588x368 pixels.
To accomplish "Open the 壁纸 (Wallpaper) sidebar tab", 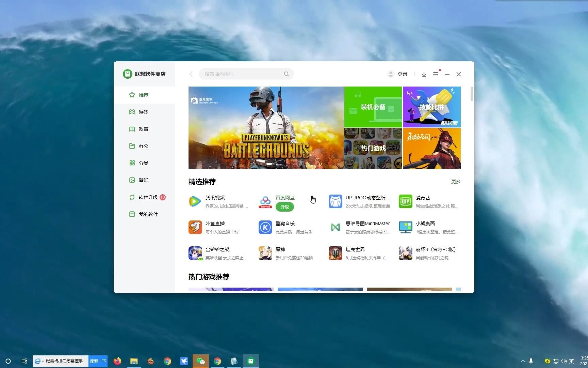I will click(x=144, y=180).
